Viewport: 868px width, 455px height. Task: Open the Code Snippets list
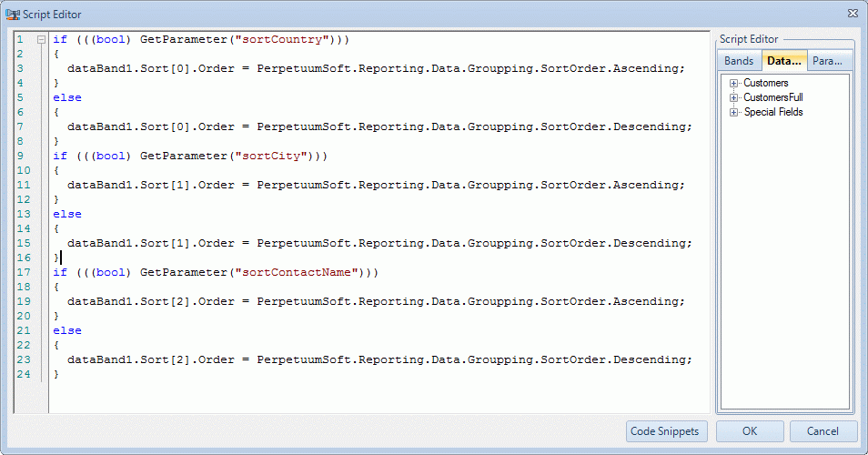point(667,431)
